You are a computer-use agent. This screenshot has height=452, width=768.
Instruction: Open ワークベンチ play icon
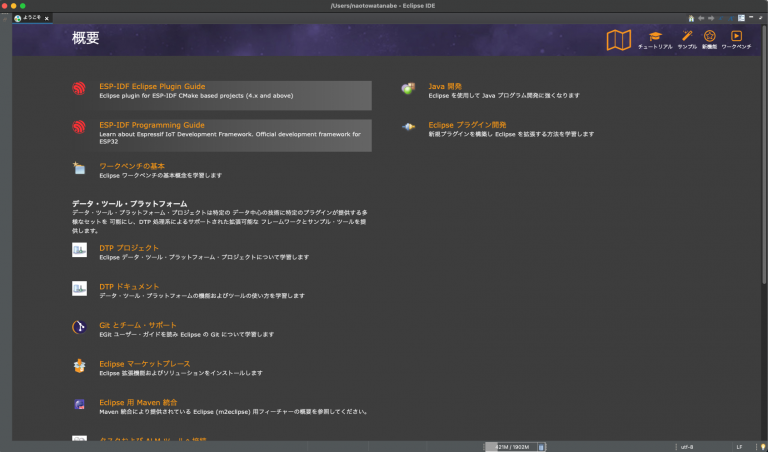click(736, 36)
